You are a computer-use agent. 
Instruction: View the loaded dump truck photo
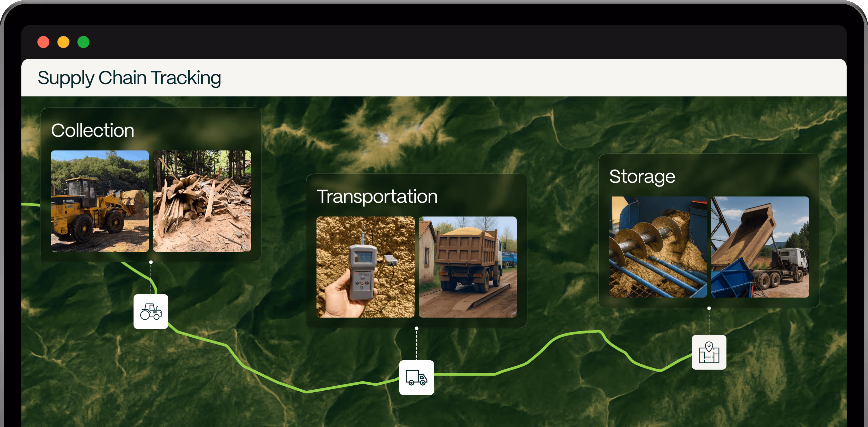pos(468,267)
